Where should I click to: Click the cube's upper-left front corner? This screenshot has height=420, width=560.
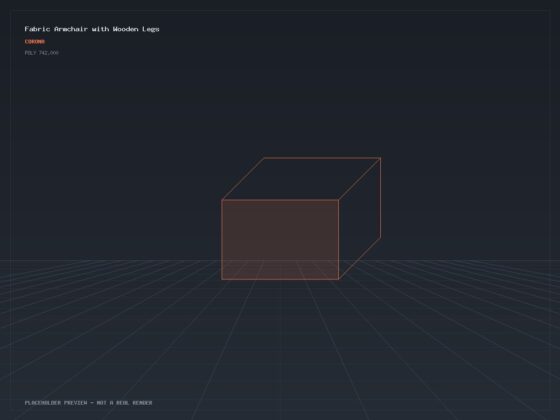tap(222, 200)
